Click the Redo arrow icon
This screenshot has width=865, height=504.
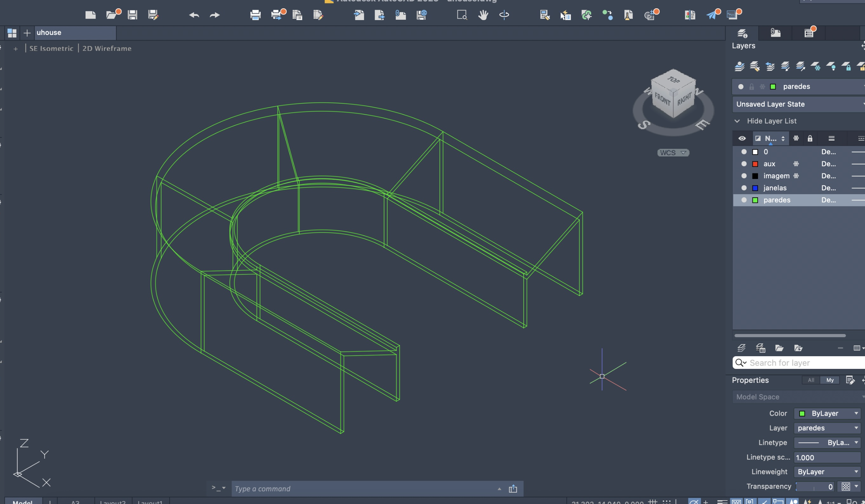215,15
